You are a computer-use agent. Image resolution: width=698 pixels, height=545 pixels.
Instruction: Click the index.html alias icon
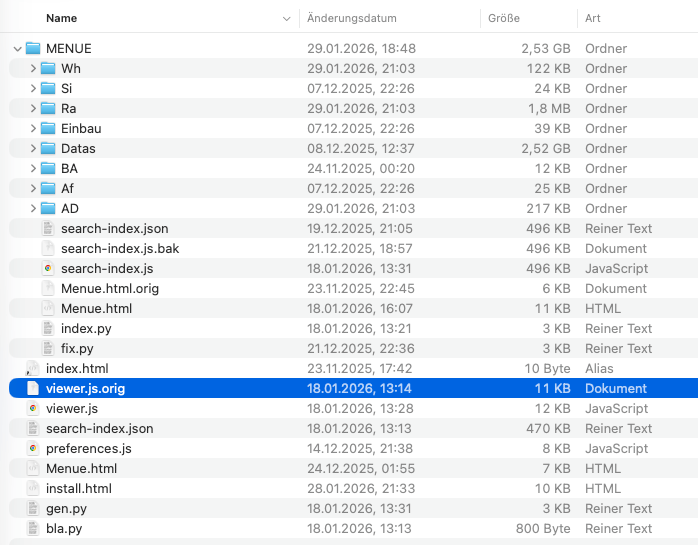[33, 368]
